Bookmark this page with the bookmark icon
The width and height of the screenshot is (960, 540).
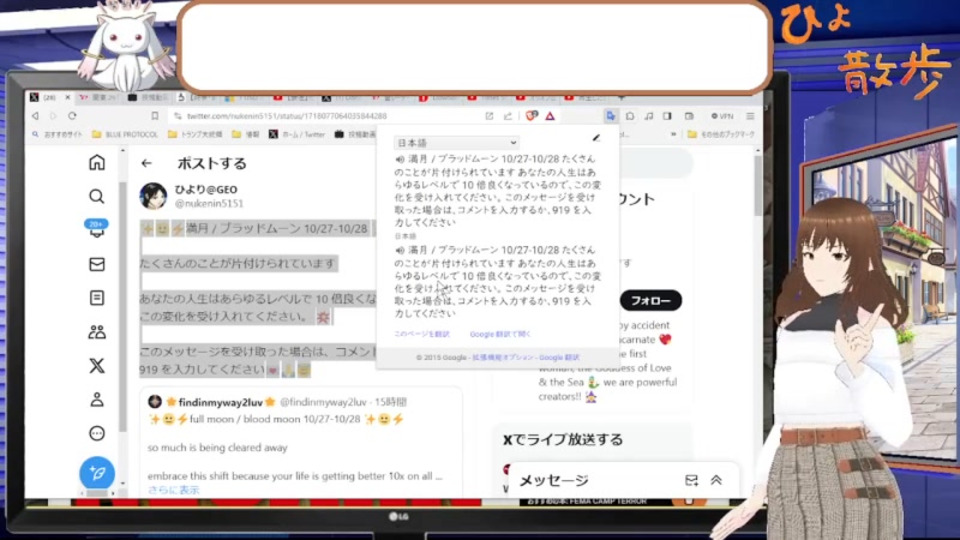tap(155, 116)
